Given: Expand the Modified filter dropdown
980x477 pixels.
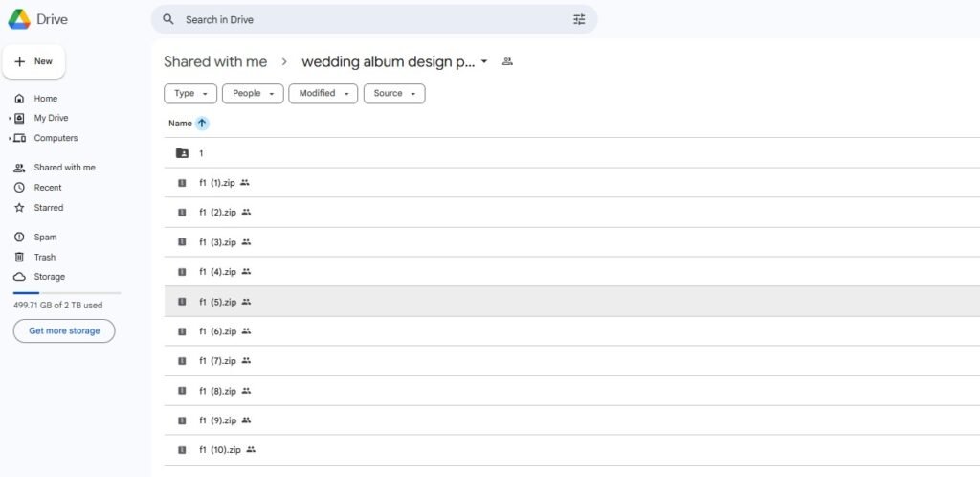Looking at the screenshot, I should click(323, 93).
